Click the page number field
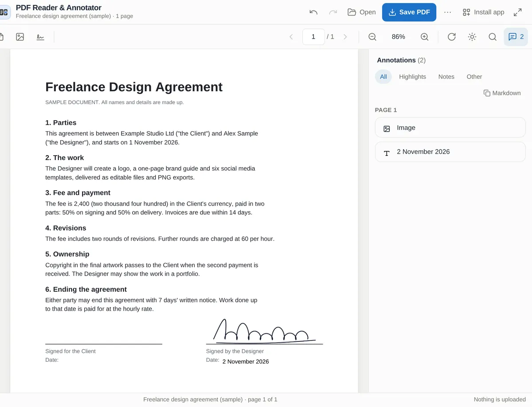Image resolution: width=532 pixels, height=407 pixels. coord(313,37)
